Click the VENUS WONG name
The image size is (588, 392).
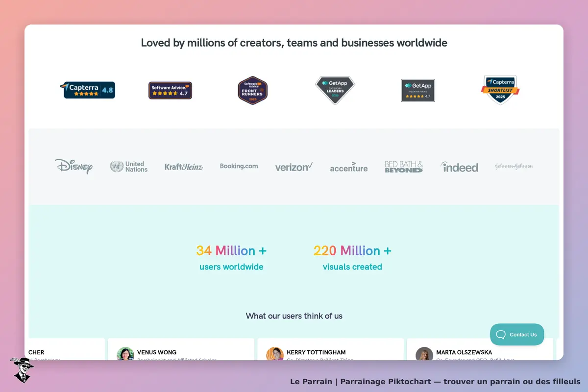(157, 352)
